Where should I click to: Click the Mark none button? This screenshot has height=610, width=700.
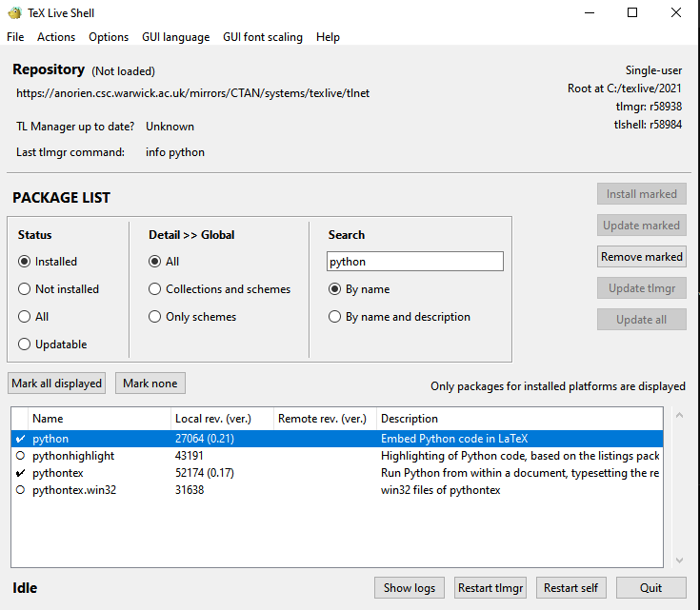(150, 384)
